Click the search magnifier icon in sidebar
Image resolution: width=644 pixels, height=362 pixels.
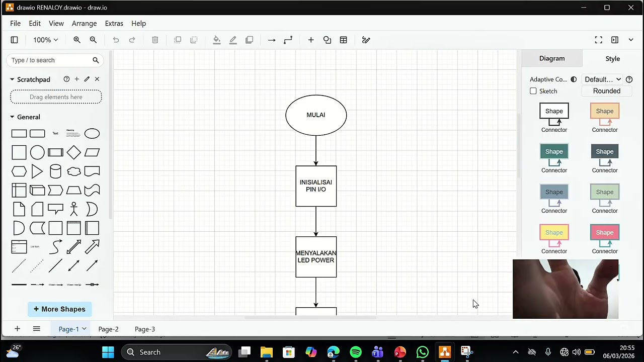(x=96, y=60)
